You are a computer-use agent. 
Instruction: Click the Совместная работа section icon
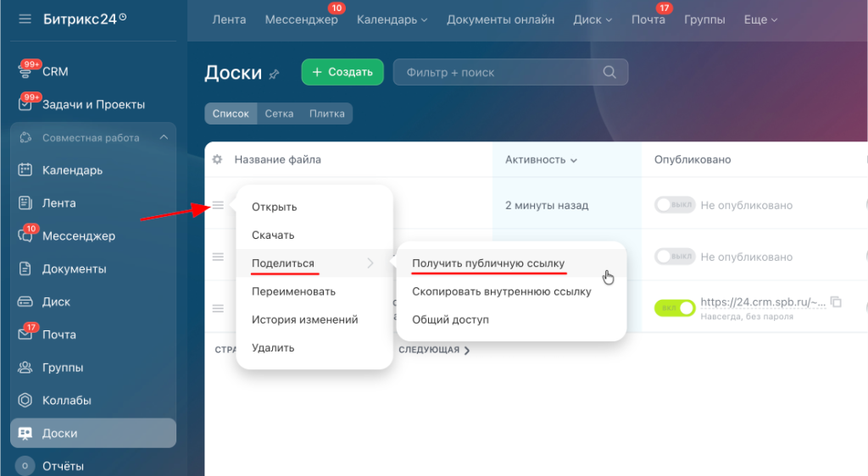tap(25, 138)
